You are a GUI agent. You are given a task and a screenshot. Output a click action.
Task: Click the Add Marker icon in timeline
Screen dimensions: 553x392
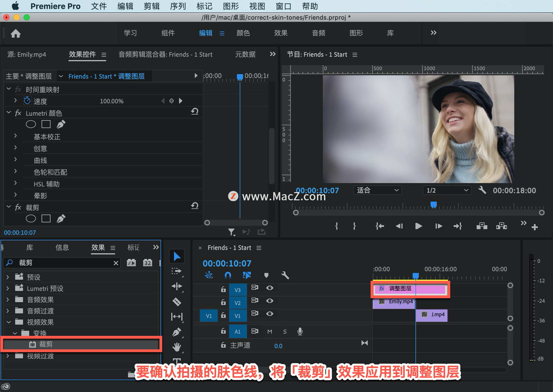(x=266, y=275)
